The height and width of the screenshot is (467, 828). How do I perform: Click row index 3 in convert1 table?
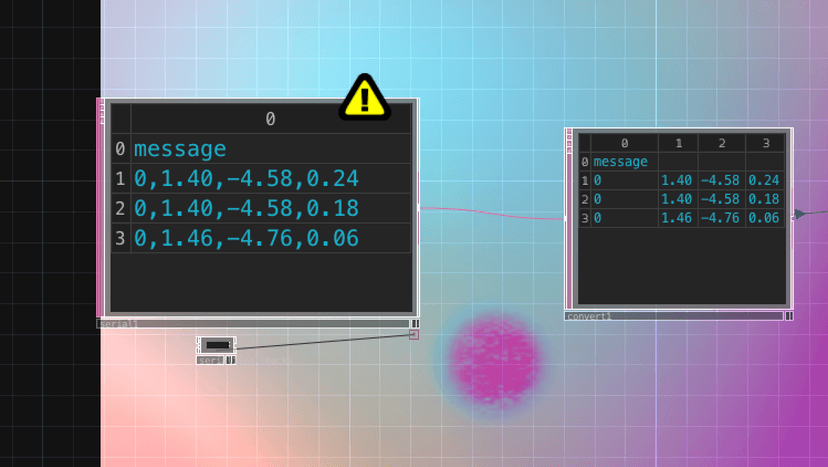pyautogui.click(x=585, y=218)
